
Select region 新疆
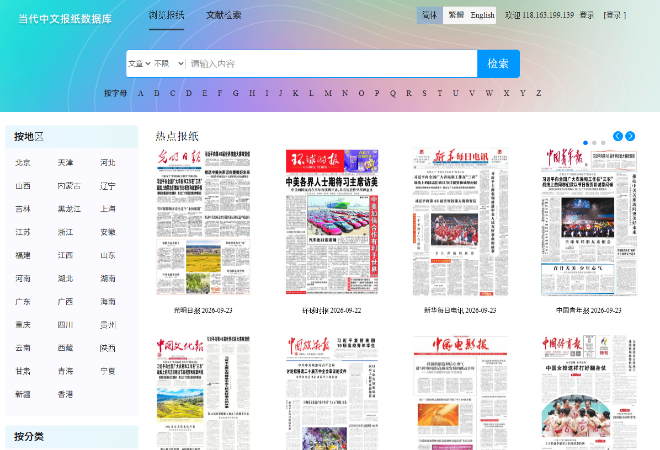[23, 394]
